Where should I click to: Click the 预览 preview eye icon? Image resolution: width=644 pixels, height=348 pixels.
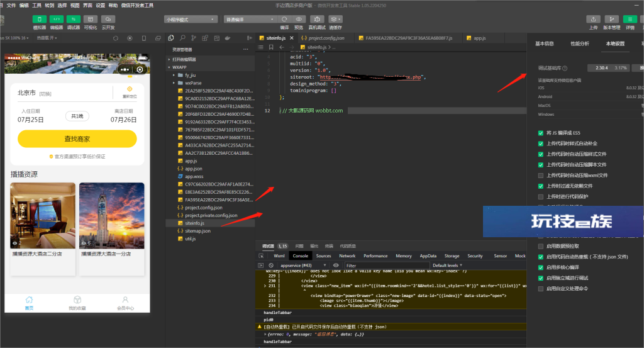299,19
